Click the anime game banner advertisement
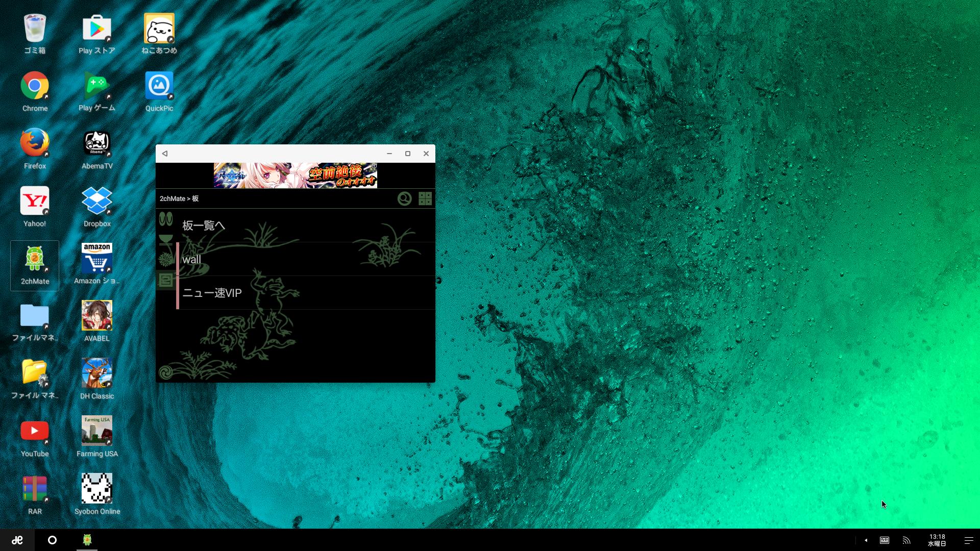Screen dimensions: 980x551 tap(295, 176)
